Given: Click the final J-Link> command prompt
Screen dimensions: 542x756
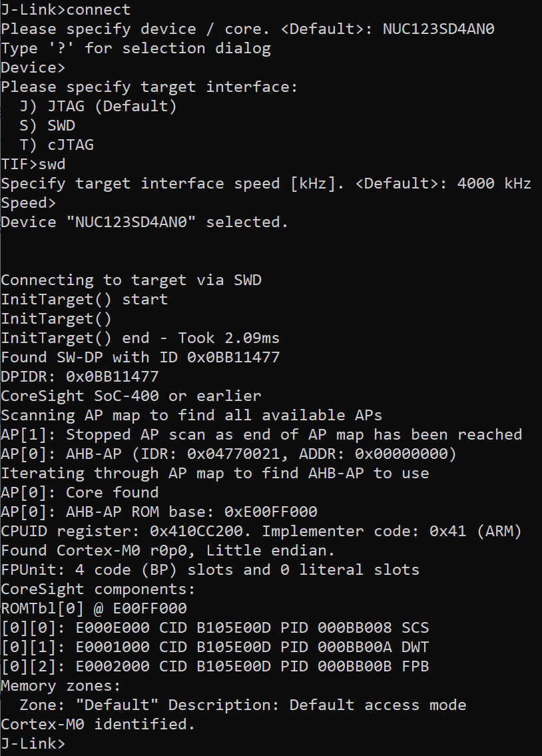Looking at the screenshot, I should (x=33, y=743).
